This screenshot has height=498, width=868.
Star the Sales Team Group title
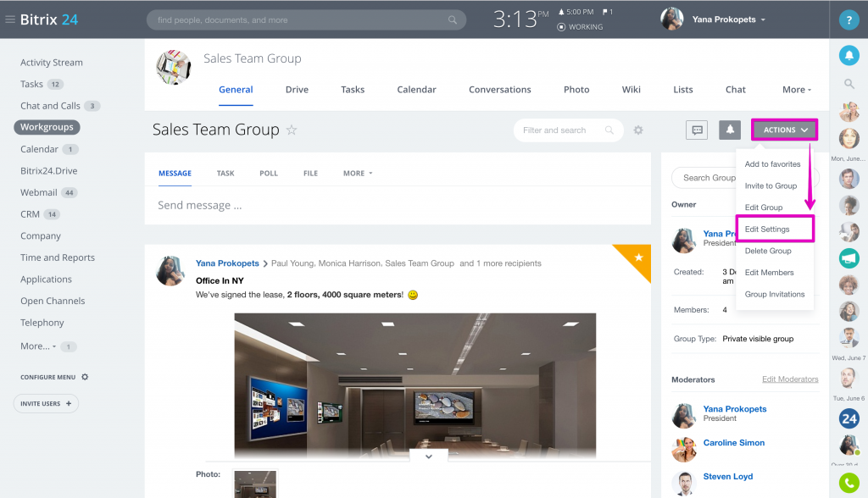click(x=292, y=130)
